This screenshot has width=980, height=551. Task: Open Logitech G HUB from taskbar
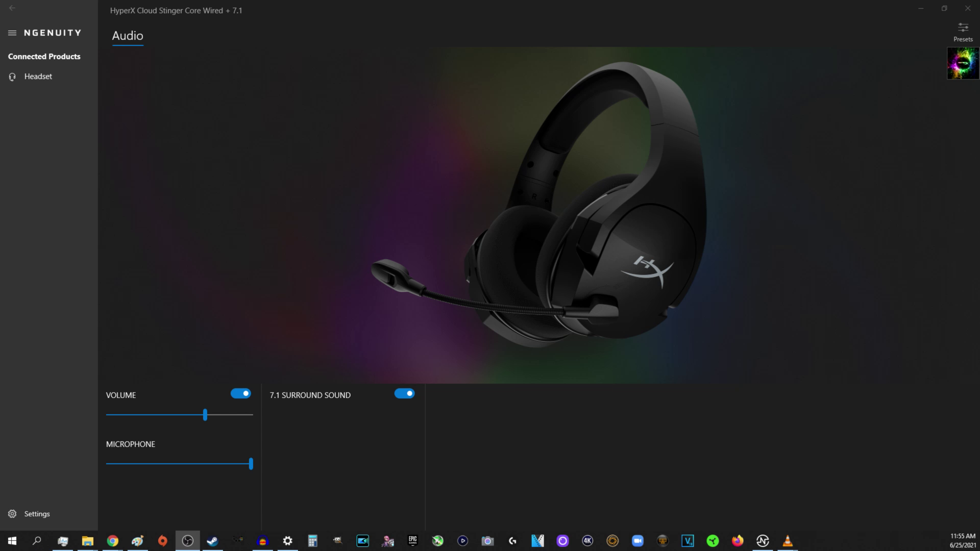click(x=513, y=541)
